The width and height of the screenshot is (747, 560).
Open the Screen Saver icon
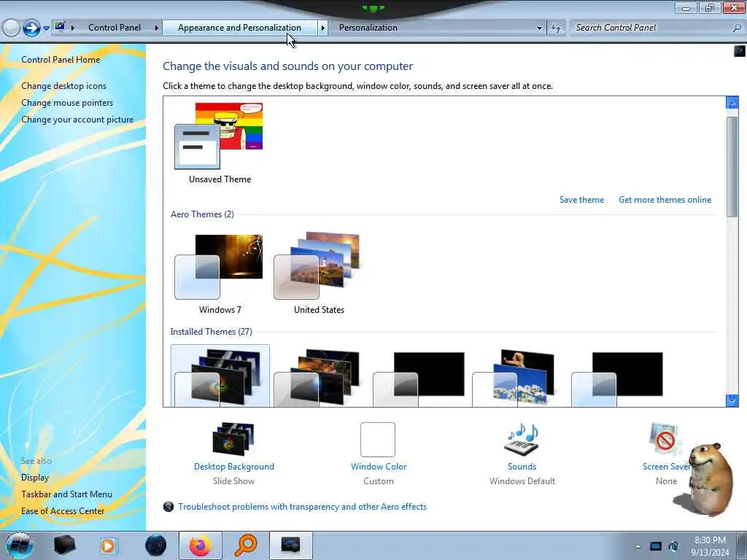point(665,439)
